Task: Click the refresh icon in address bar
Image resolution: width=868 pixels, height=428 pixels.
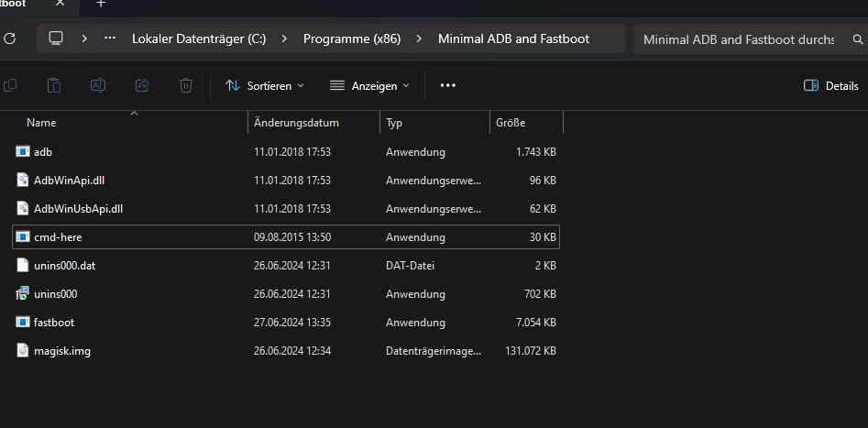Action: pyautogui.click(x=10, y=39)
